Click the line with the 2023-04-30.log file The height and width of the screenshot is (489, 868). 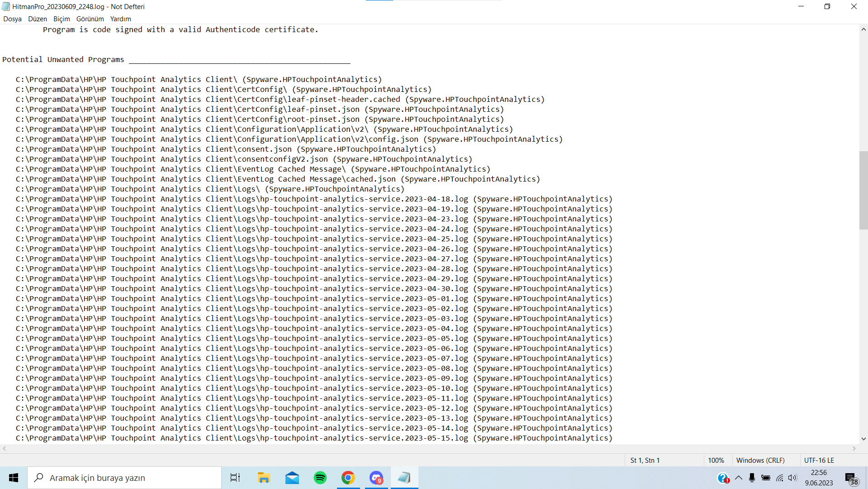click(x=314, y=288)
